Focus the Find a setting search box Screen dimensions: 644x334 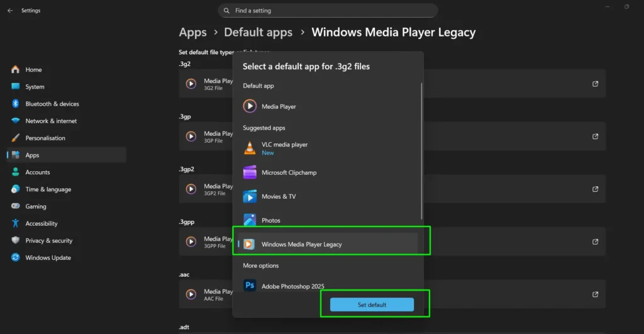click(x=328, y=11)
